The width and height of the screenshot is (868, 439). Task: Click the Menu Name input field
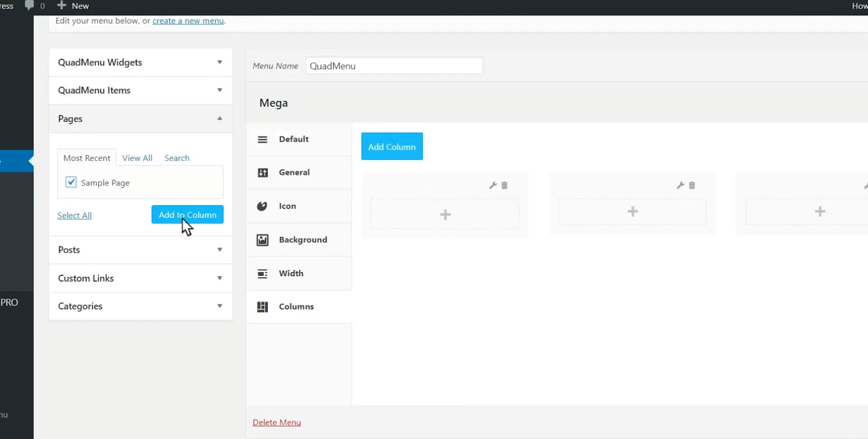point(394,66)
